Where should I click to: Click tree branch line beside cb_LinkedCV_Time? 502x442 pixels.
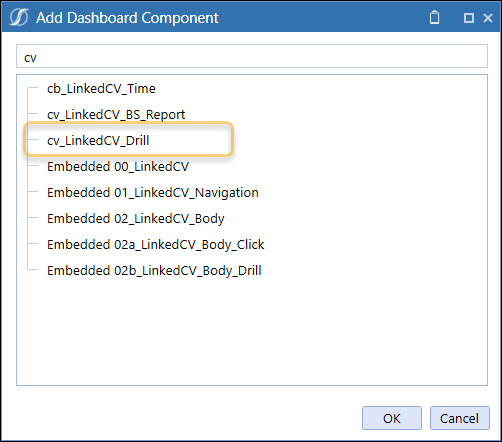pyautogui.click(x=33, y=88)
